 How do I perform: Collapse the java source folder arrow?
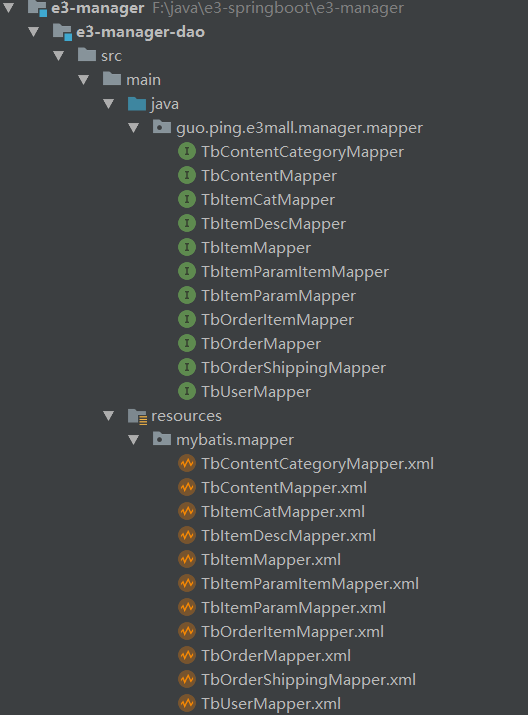[x=109, y=104]
